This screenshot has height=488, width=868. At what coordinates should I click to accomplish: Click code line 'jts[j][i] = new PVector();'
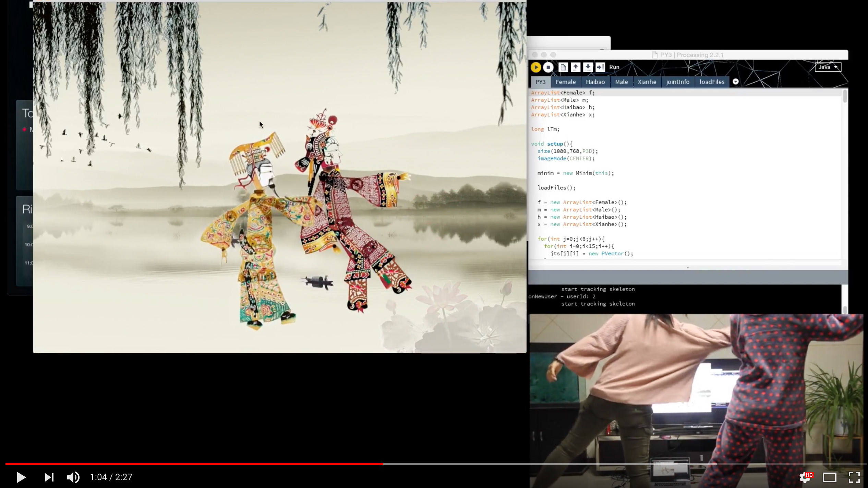tap(592, 254)
